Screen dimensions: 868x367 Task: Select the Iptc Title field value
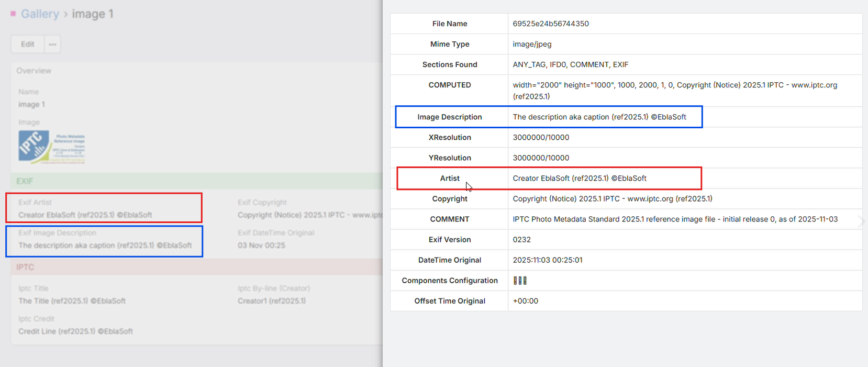[x=72, y=301]
